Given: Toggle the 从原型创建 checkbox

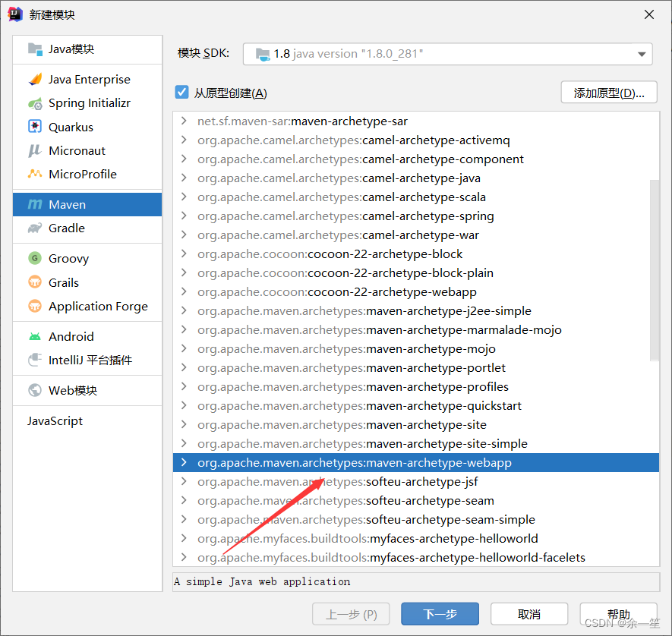Looking at the screenshot, I should tap(181, 92).
